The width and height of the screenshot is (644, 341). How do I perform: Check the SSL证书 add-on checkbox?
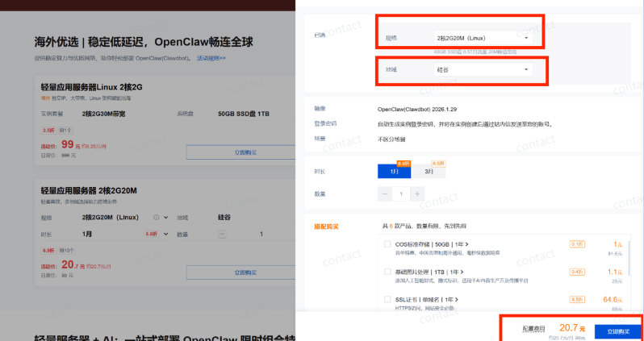point(387,299)
